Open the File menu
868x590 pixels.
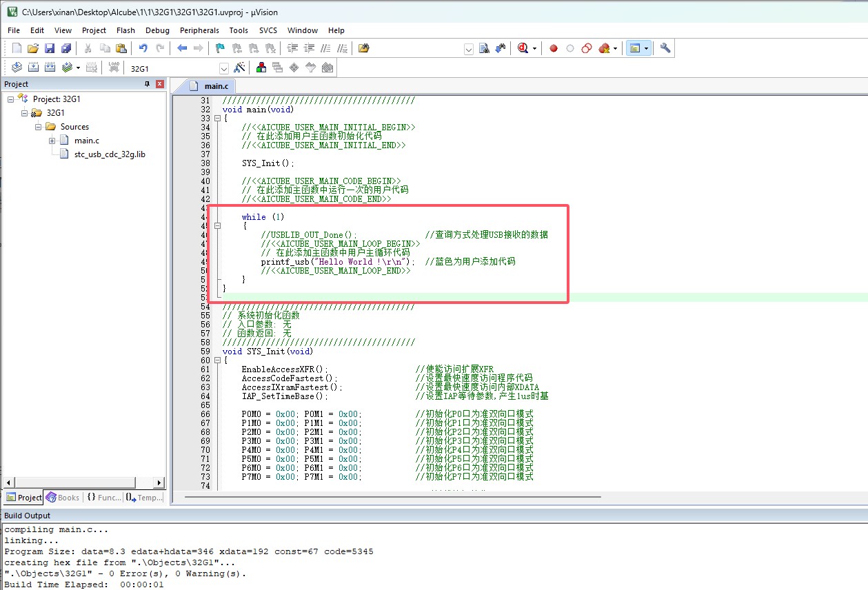click(14, 30)
